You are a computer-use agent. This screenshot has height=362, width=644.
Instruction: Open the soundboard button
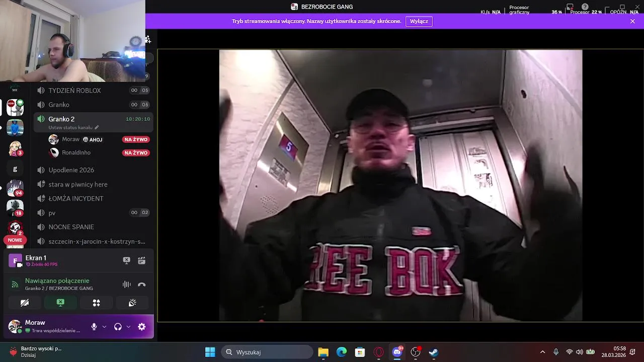click(x=132, y=303)
